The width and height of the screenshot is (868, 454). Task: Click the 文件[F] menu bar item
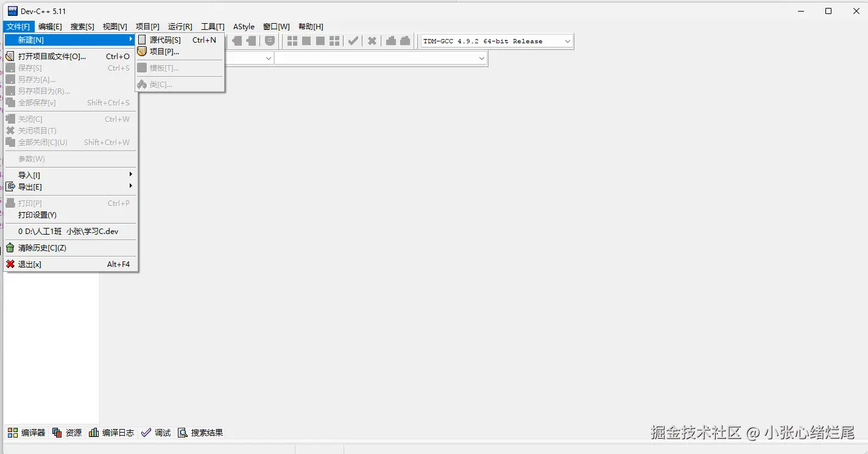pos(18,27)
